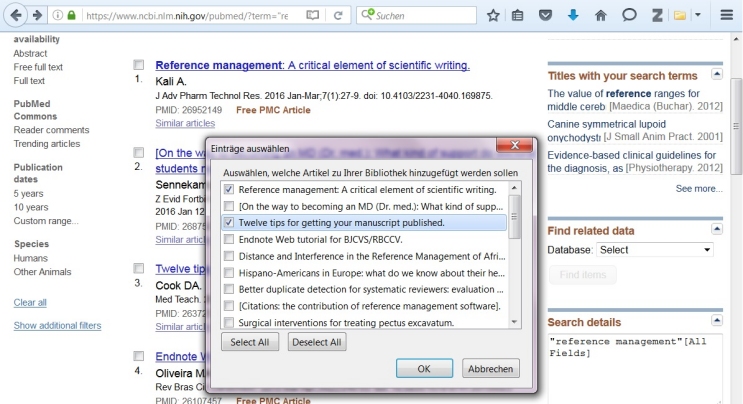
Task: Select PubMed result 1 checkbox
Action: pyautogui.click(x=138, y=65)
